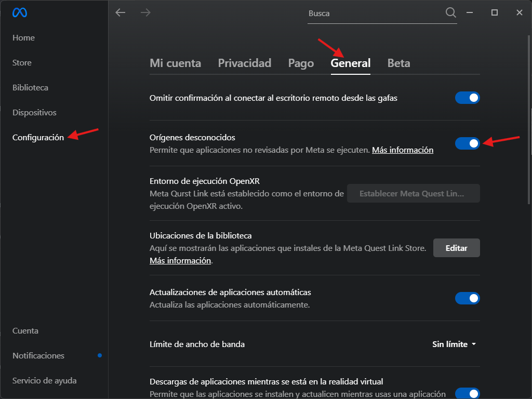Image resolution: width=532 pixels, height=399 pixels.
Task: Go back with the left arrow
Action: [x=121, y=13]
